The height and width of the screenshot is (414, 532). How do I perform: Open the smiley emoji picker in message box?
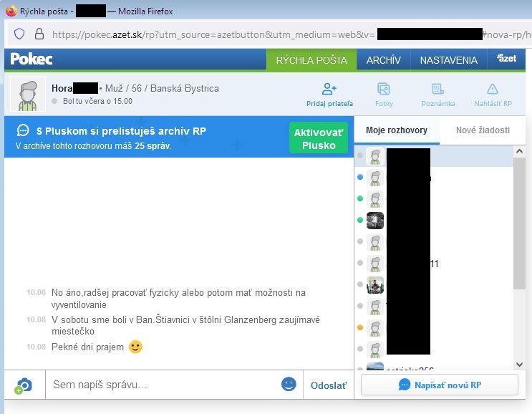point(289,384)
